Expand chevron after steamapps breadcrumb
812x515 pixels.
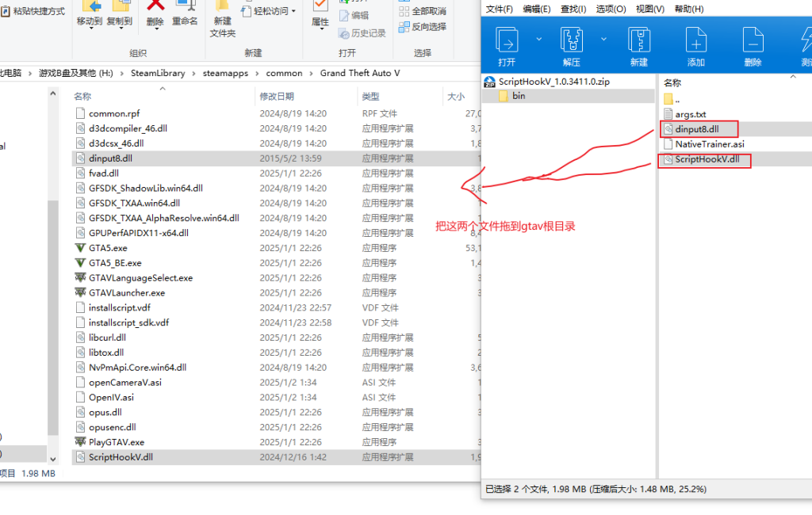point(257,74)
